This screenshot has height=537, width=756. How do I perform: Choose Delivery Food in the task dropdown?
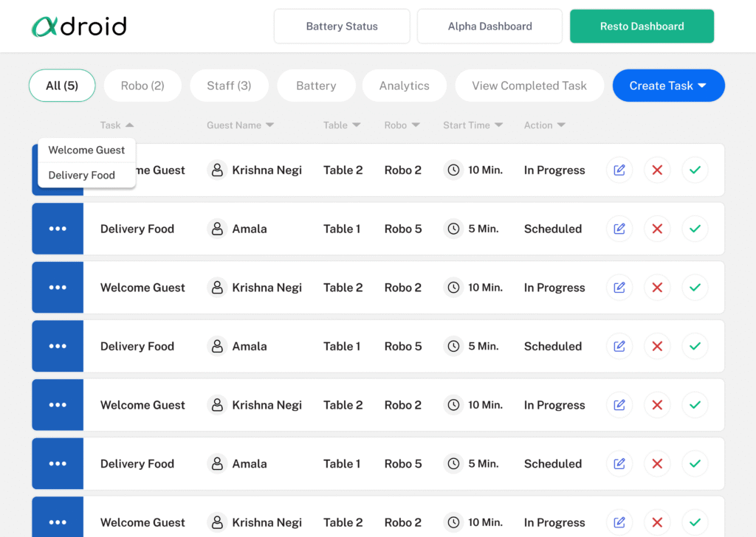coord(82,176)
